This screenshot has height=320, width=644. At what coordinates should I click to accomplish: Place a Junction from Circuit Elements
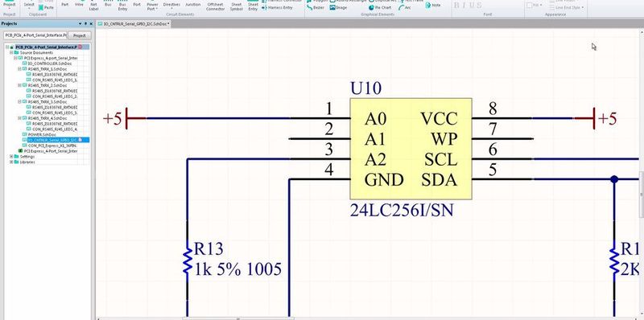(193, 5)
